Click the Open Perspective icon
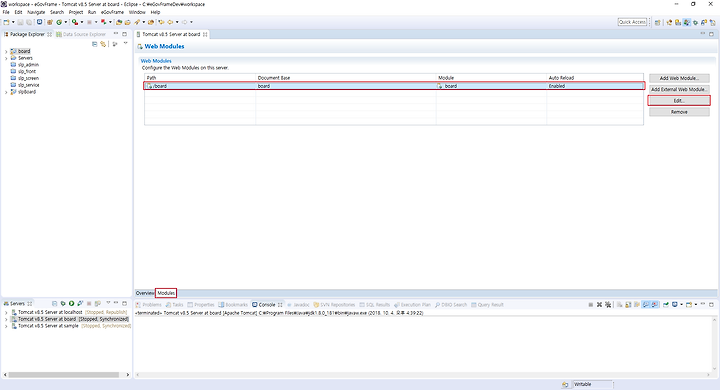Viewport: 720px width, 390px height. [658, 22]
